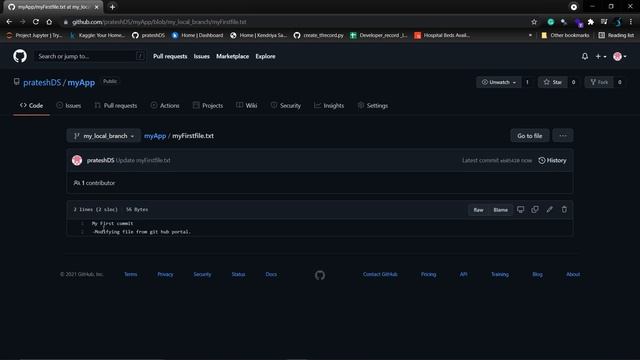Open the Status footer link

click(x=238, y=274)
